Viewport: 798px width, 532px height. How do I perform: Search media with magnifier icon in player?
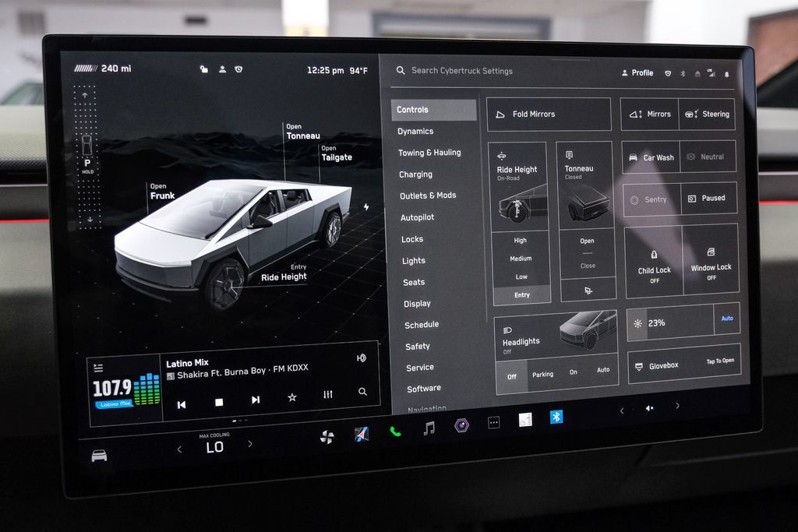(x=362, y=392)
